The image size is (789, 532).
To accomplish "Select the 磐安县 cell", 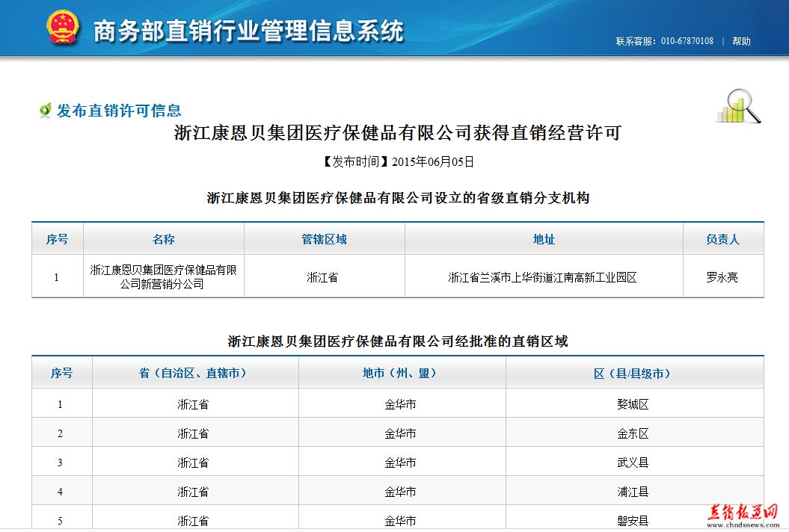I will (634, 519).
